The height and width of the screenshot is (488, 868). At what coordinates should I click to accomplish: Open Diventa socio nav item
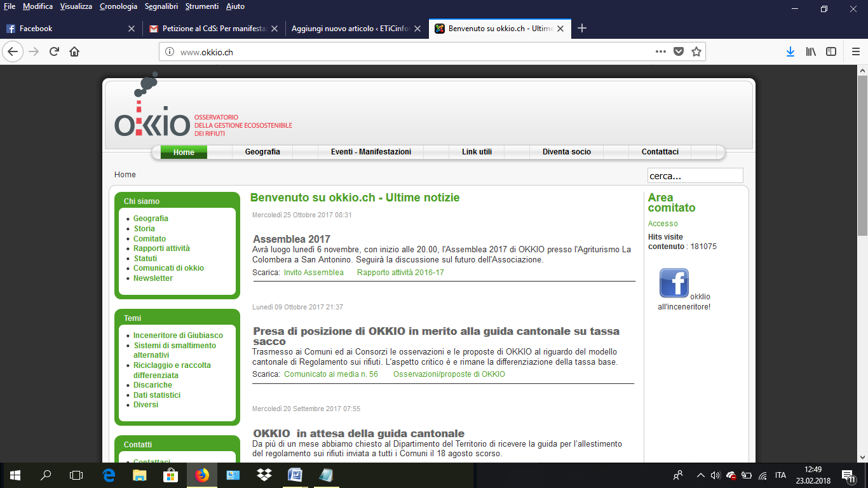pos(567,152)
